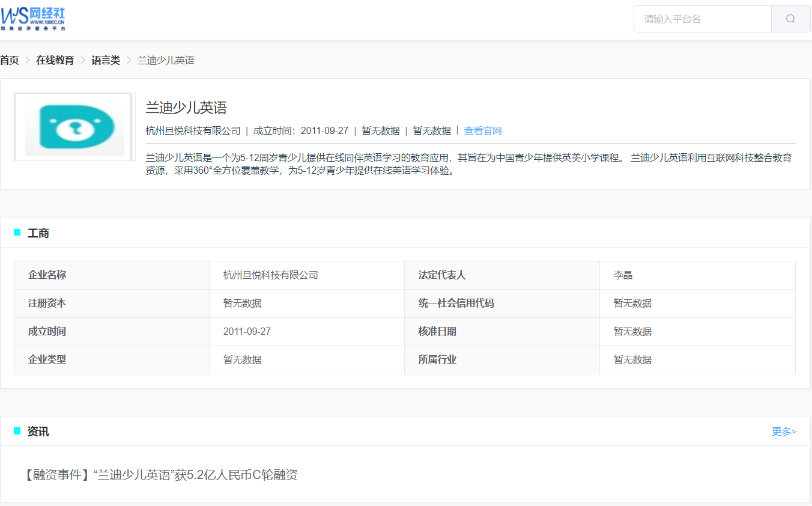Click the 兰迪少儿英语 heading title
Viewport: 812px width, 506px height.
(186, 108)
